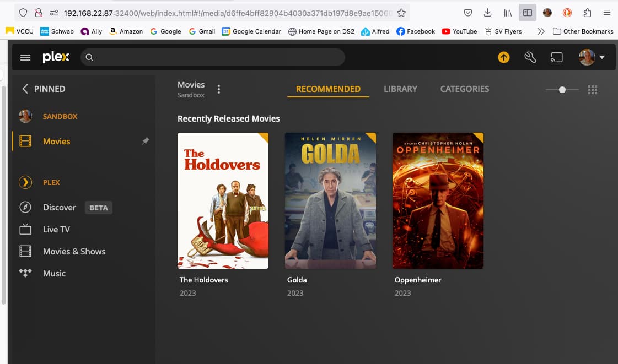Open the Google Calendar bookmark
The image size is (618, 364).
(x=251, y=31)
